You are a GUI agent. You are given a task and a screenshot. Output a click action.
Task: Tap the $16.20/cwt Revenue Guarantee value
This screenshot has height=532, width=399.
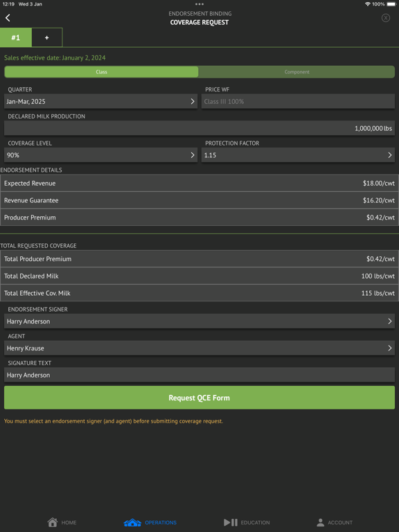[379, 200]
